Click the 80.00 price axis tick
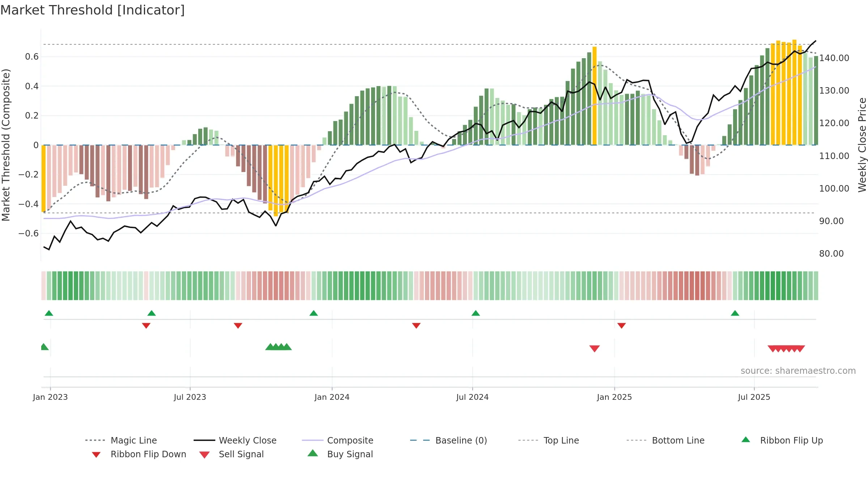868x488 pixels. (831, 253)
